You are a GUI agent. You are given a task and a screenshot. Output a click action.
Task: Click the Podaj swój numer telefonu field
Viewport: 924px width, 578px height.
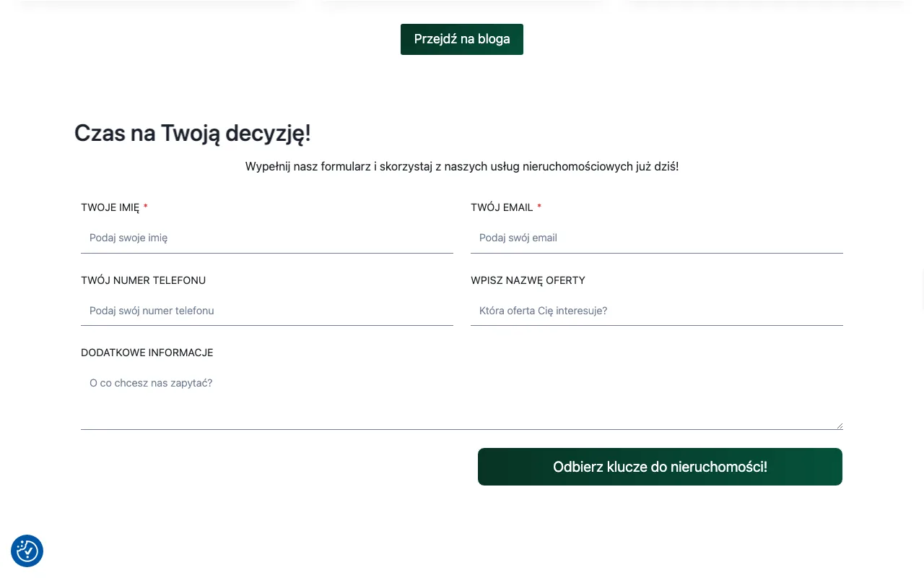tap(267, 311)
